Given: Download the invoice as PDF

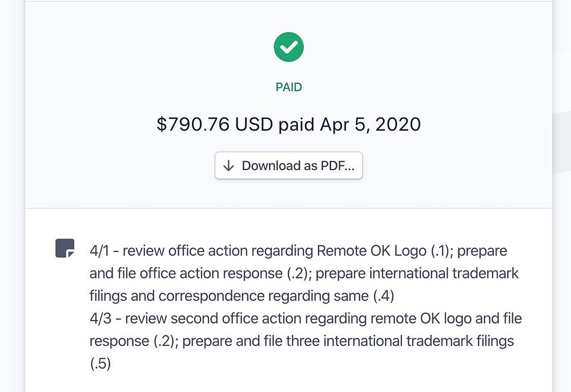Looking at the screenshot, I should pyautogui.click(x=288, y=166).
